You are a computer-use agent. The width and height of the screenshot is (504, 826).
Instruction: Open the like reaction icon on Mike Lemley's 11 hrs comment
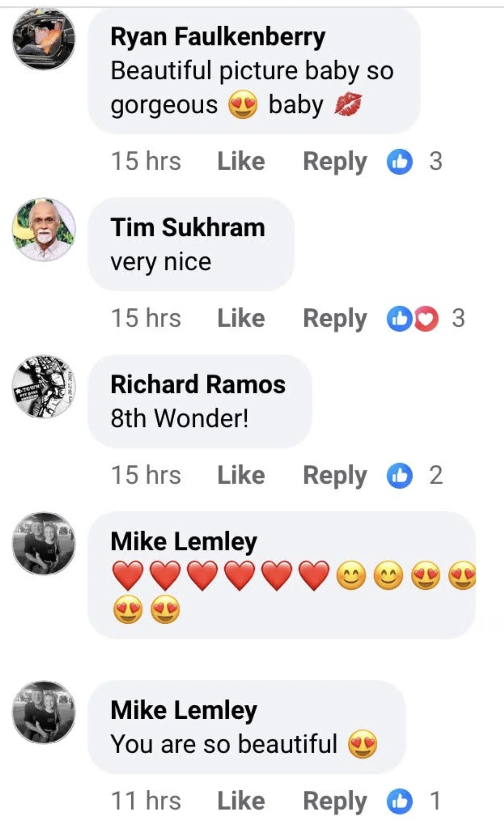[x=399, y=801]
